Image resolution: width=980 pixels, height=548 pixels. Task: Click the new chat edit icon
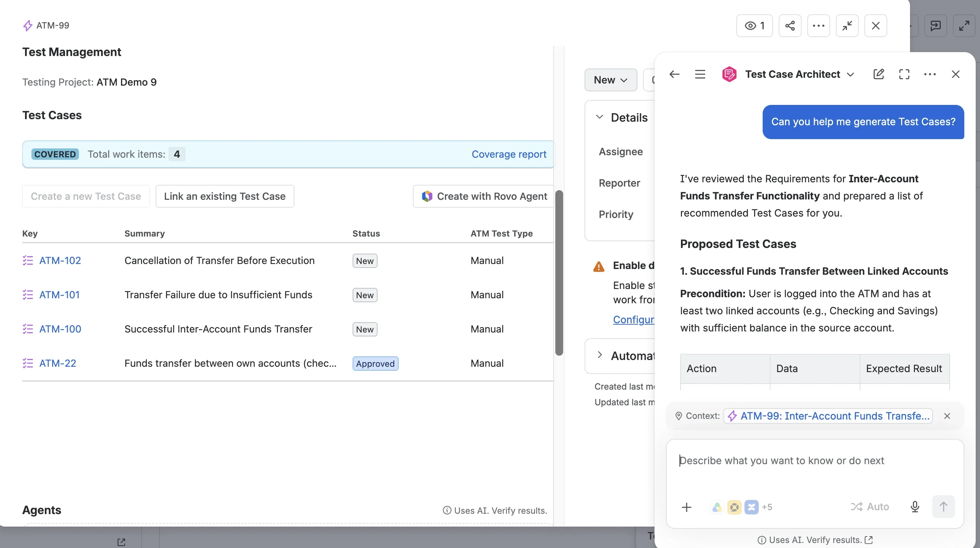pyautogui.click(x=878, y=74)
